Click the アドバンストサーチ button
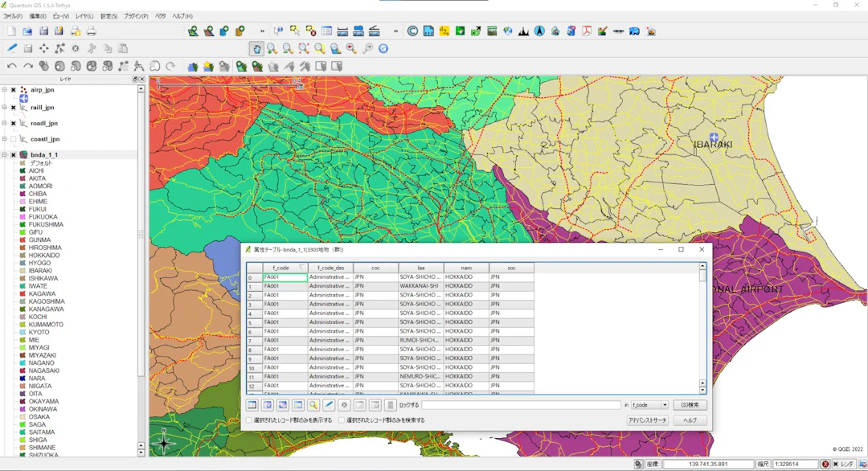 click(647, 420)
